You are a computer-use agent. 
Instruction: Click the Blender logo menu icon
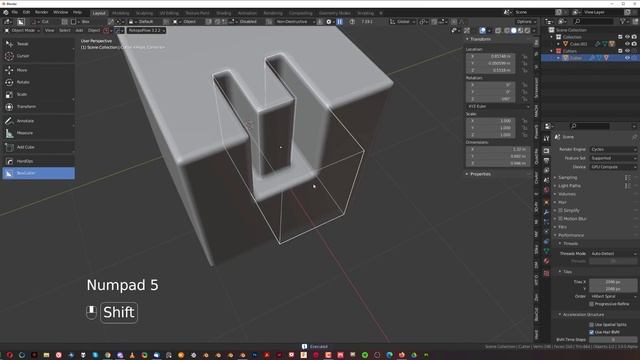6,13
